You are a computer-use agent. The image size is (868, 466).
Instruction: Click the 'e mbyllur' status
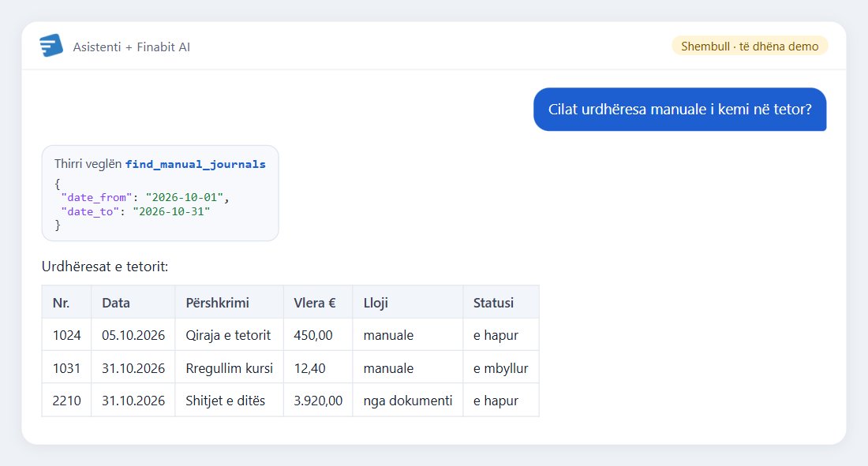pyautogui.click(x=500, y=368)
